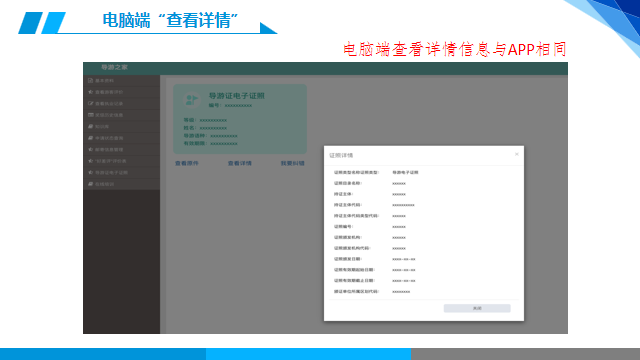The height and width of the screenshot is (360, 640).
Task: Click the 证照颁发机构 label
Action: point(348,238)
